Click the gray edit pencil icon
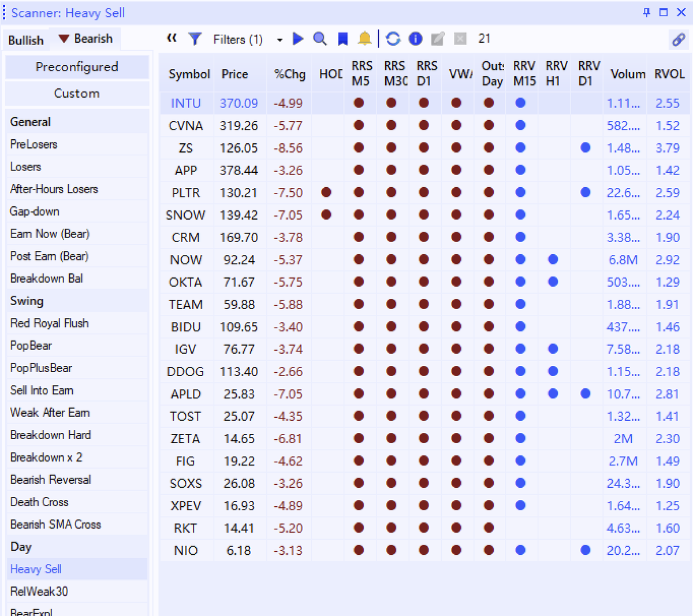The image size is (693, 616). (438, 39)
